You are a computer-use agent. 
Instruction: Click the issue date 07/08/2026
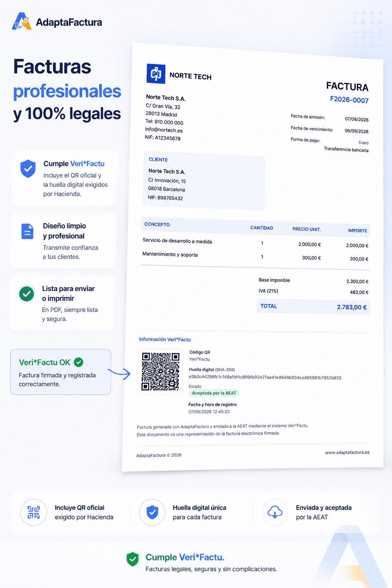click(x=357, y=119)
